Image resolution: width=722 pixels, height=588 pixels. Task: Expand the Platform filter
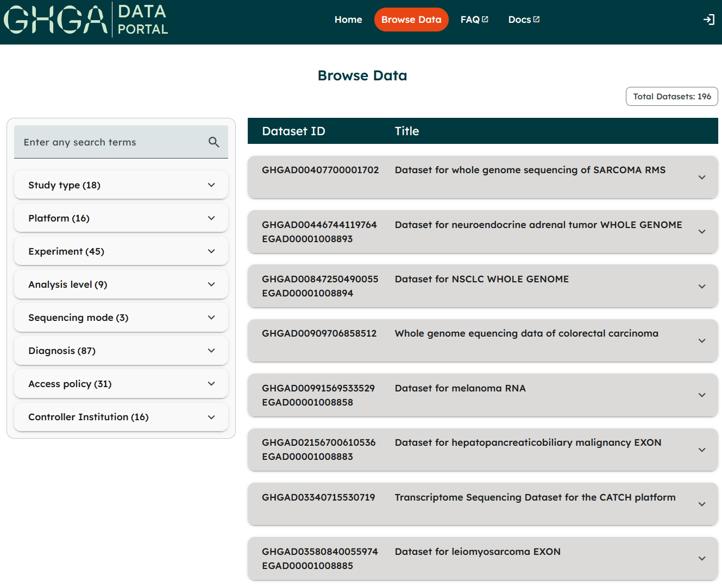(x=121, y=218)
